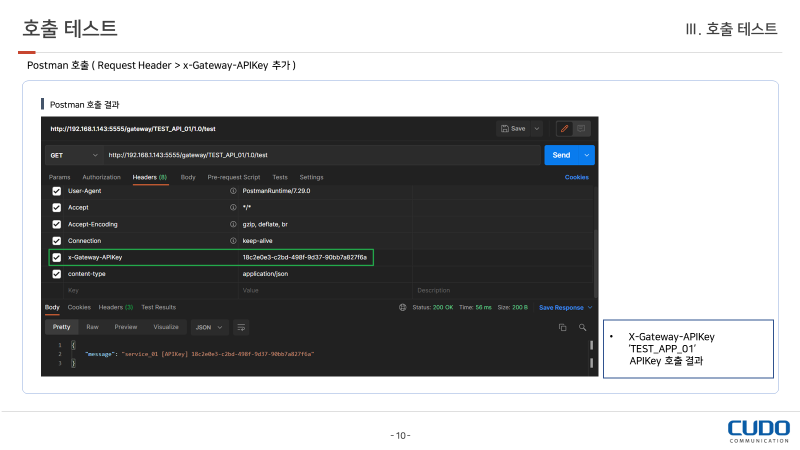Click the pencil edit icon
The image size is (800, 450).
pyautogui.click(x=564, y=128)
